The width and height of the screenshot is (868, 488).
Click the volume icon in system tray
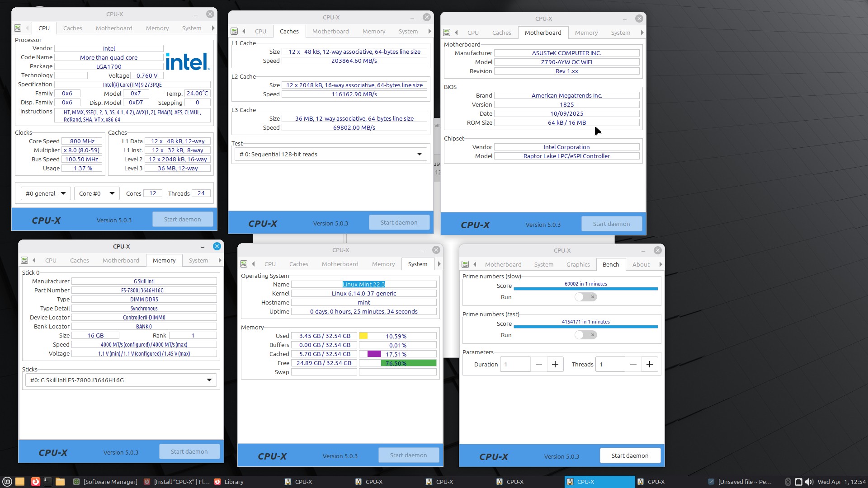(809, 482)
